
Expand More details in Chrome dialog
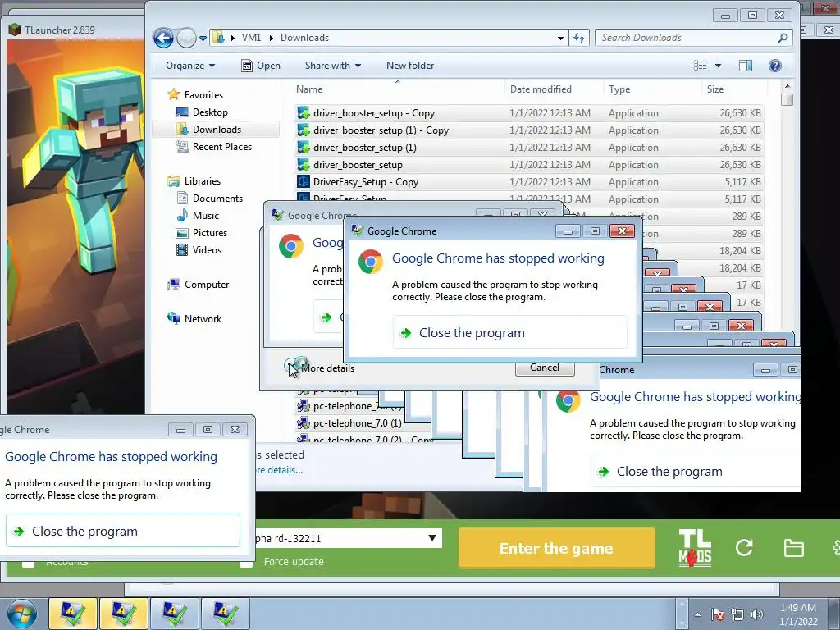click(321, 368)
